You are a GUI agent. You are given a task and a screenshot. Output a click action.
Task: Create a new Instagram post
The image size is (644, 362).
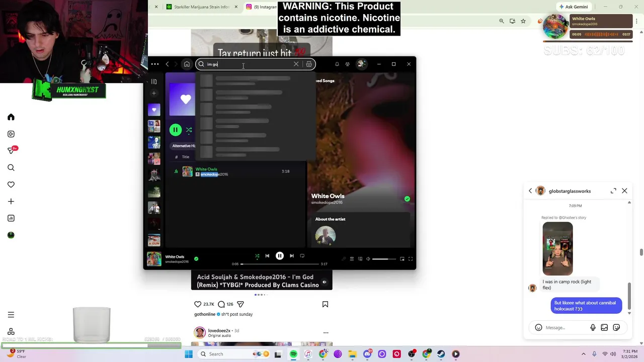tap(11, 202)
